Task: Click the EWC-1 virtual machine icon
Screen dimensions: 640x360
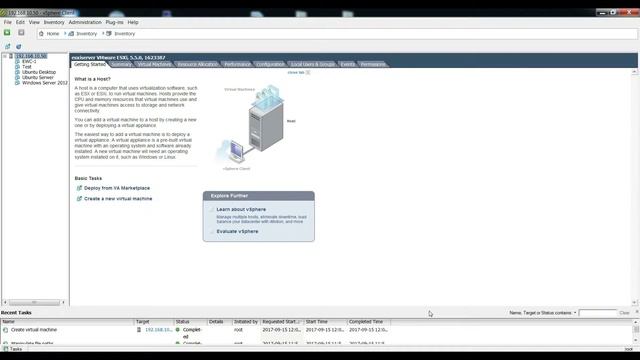Action: point(17,61)
